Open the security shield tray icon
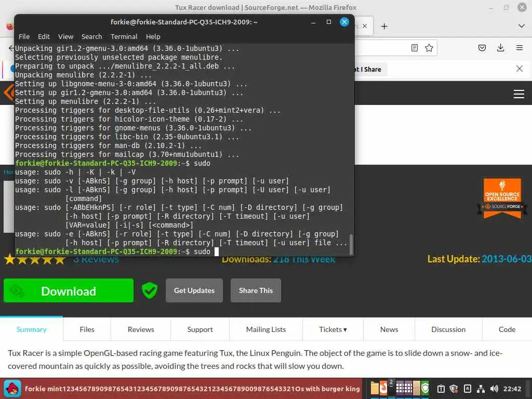This screenshot has width=532, height=399. point(454,389)
